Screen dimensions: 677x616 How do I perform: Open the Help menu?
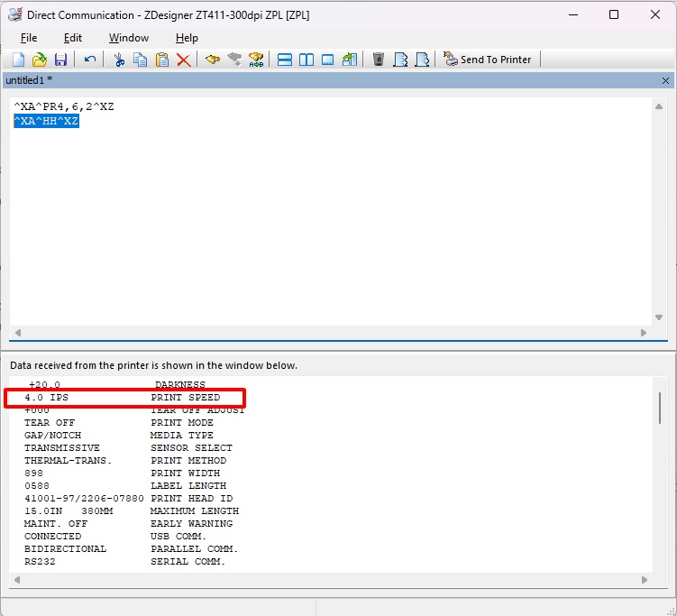pyautogui.click(x=187, y=38)
